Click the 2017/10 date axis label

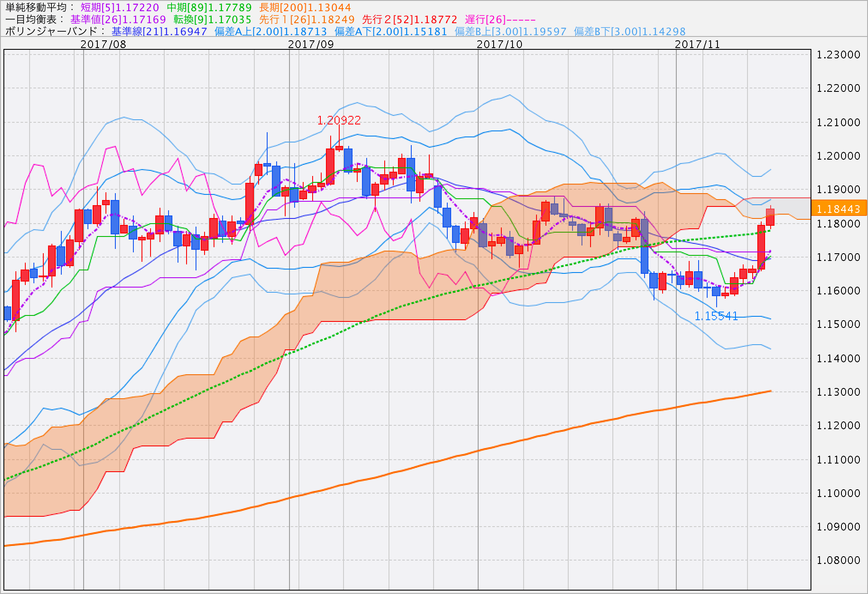500,44
